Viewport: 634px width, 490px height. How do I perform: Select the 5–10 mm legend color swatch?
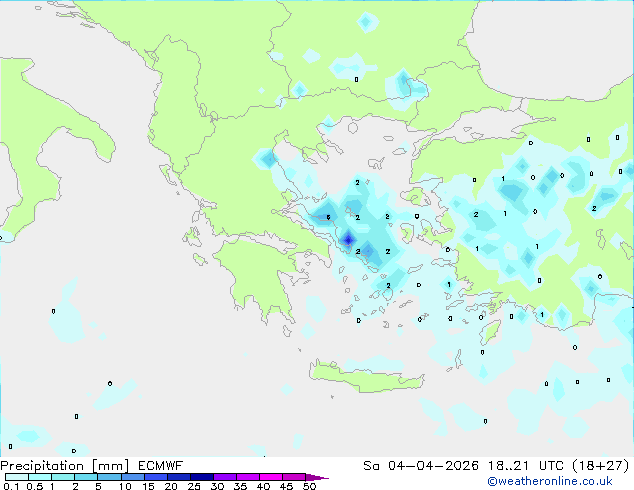(109, 477)
